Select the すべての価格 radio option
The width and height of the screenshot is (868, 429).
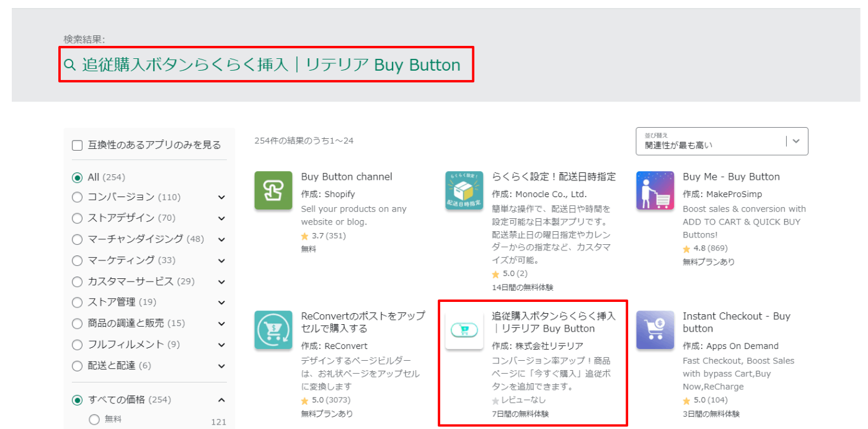[77, 400]
